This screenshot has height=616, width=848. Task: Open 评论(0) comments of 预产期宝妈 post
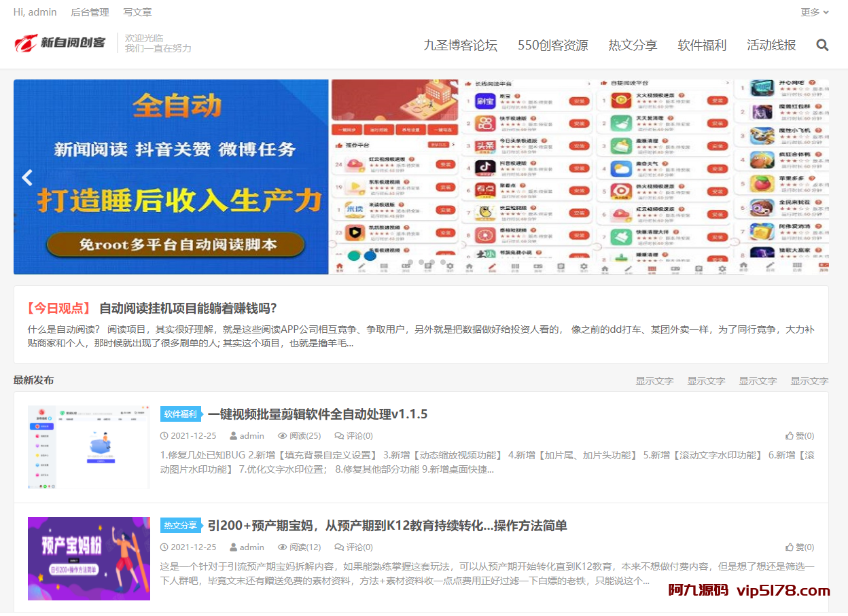(353, 547)
